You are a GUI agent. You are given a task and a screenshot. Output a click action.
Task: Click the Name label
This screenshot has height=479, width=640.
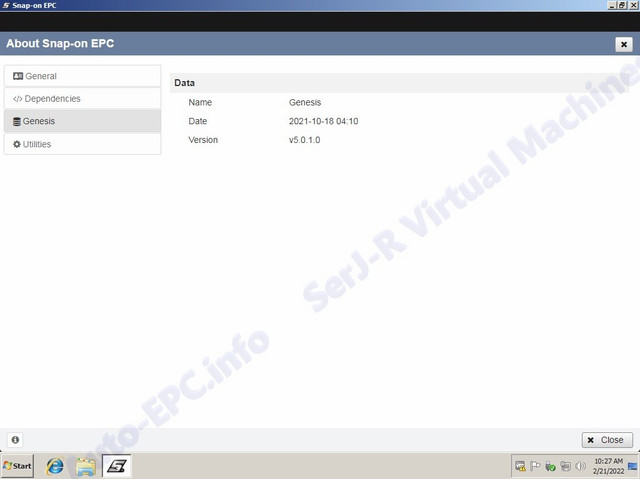pos(200,102)
